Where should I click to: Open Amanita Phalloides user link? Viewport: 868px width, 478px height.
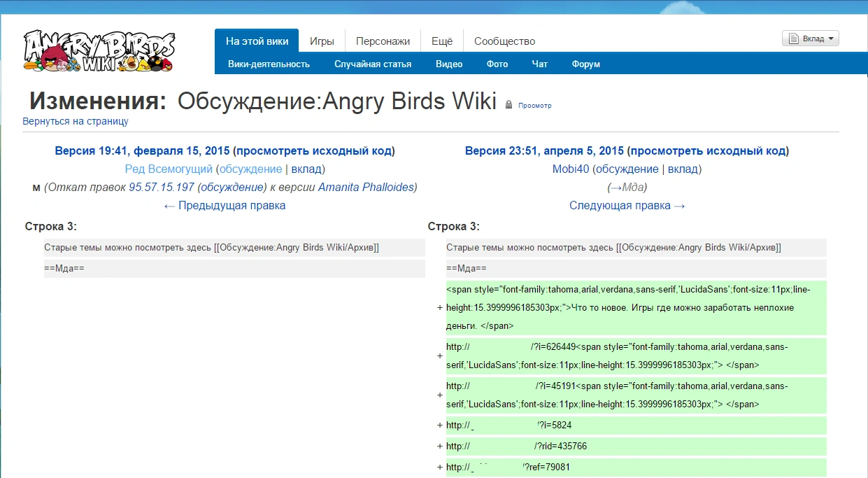pyautogui.click(x=366, y=187)
